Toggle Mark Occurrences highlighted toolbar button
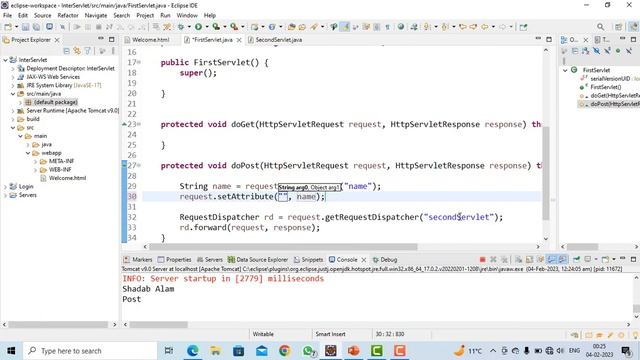The width and height of the screenshot is (640, 360). tap(345, 27)
